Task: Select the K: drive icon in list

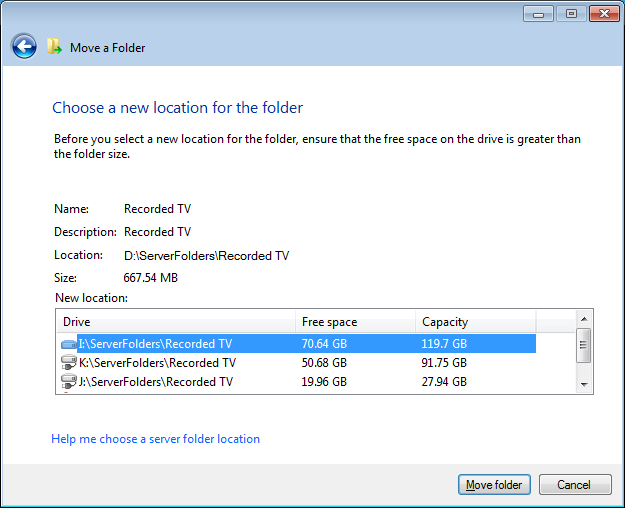Action: point(69,362)
